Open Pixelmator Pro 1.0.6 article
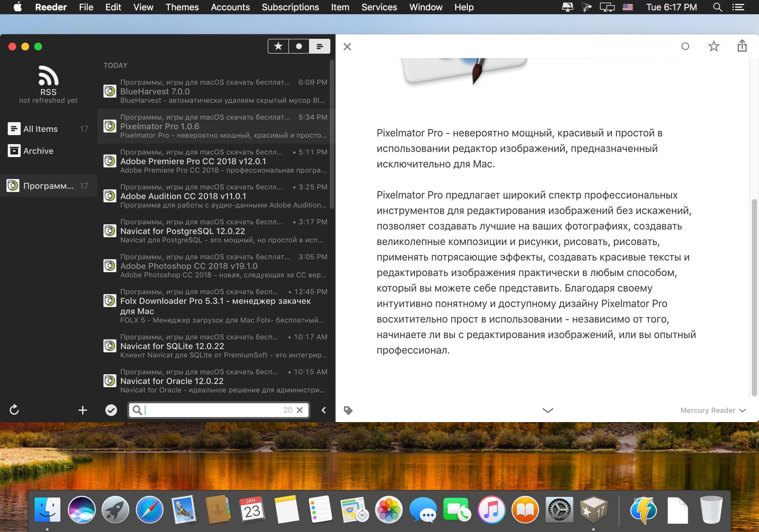The width and height of the screenshot is (759, 532). (x=216, y=126)
